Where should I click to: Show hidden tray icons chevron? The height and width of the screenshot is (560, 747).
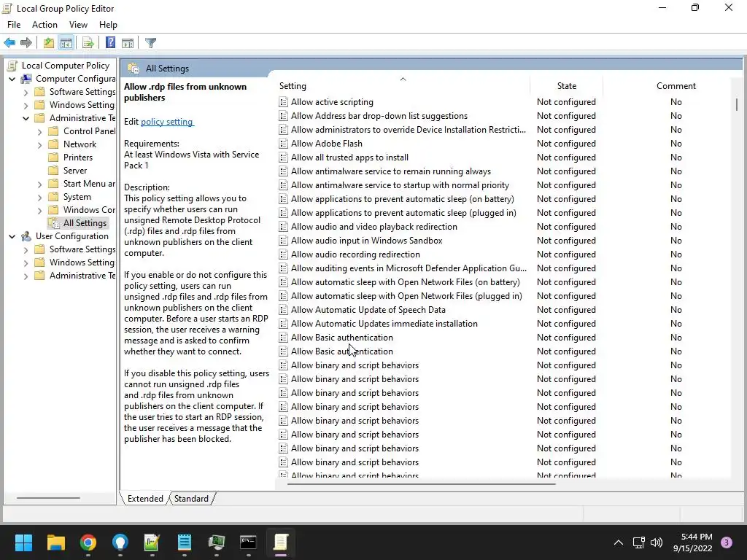(x=619, y=542)
